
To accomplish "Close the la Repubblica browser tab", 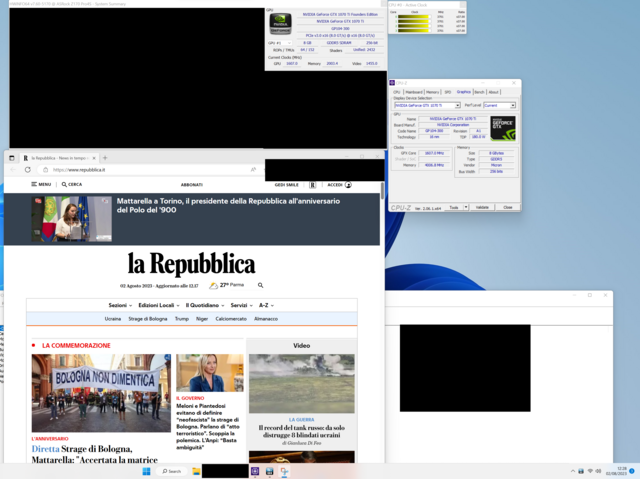I will (x=94, y=158).
